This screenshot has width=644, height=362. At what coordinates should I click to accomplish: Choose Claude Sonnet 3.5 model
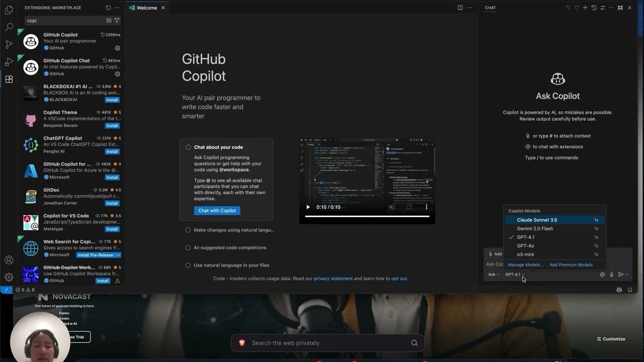pyautogui.click(x=554, y=220)
